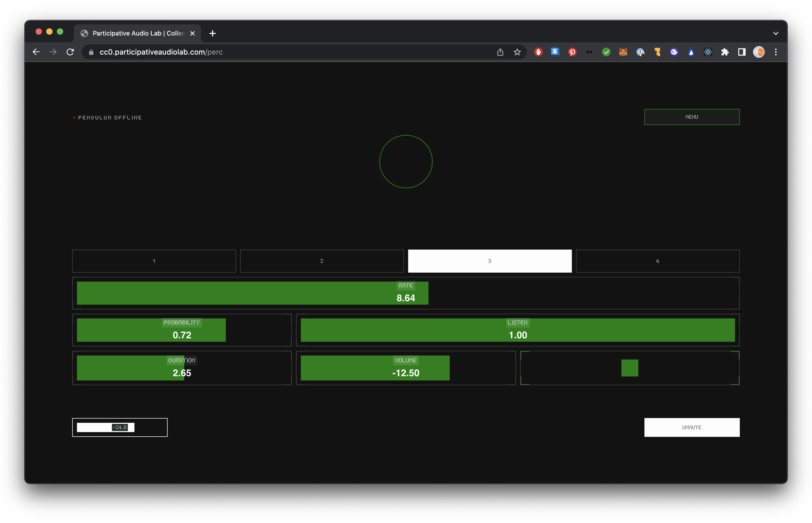Expand the tab search chevron

(x=775, y=33)
